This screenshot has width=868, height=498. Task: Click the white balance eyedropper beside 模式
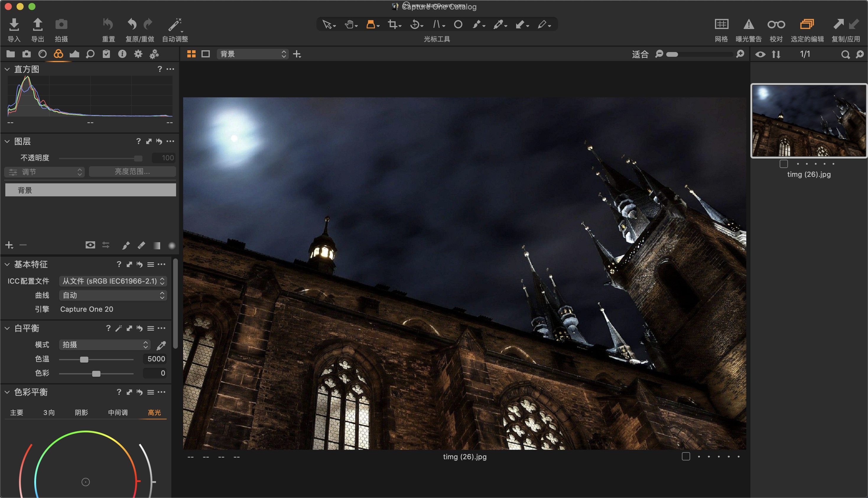(x=161, y=345)
